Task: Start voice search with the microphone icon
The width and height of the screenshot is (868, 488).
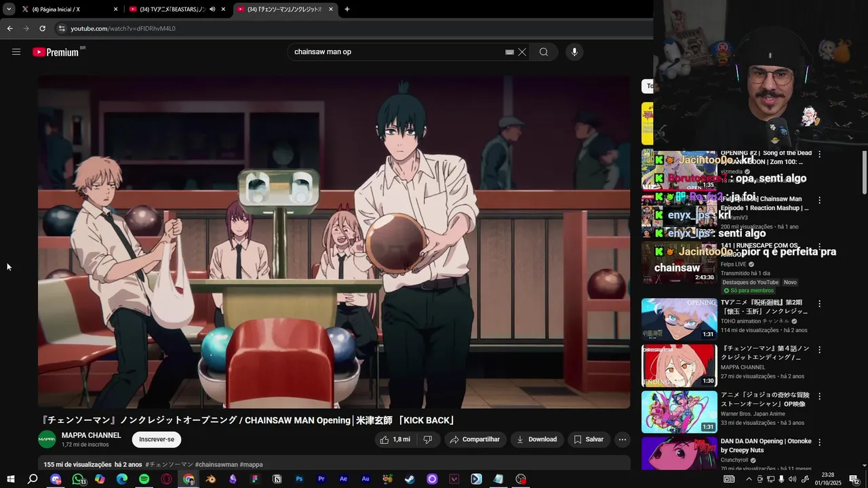Action: point(574,52)
